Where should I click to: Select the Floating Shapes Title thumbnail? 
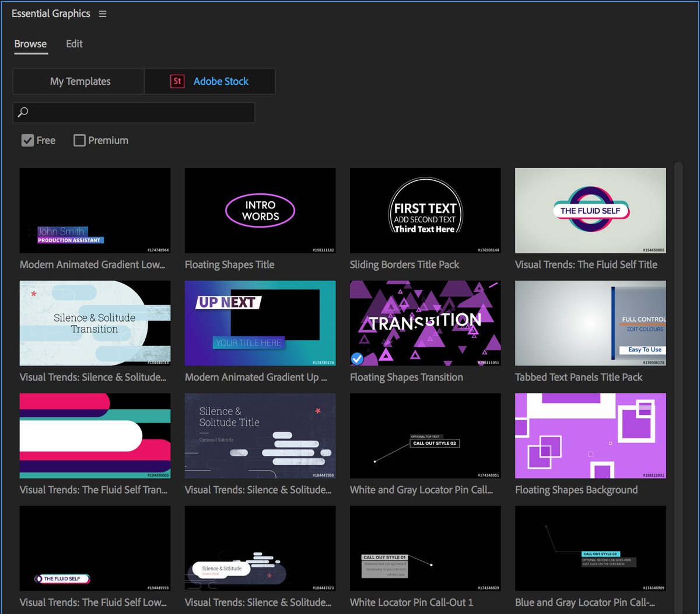coord(260,211)
